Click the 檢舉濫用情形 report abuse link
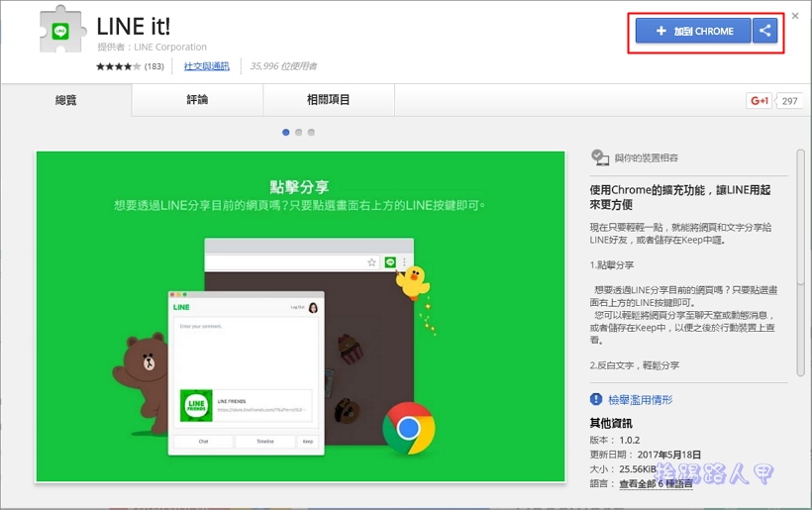812x510 pixels. click(640, 400)
